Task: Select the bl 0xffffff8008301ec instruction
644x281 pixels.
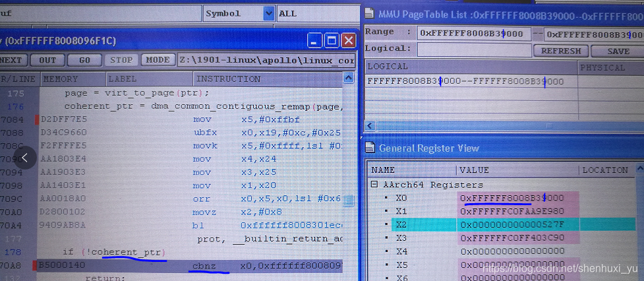Action: coord(267,226)
